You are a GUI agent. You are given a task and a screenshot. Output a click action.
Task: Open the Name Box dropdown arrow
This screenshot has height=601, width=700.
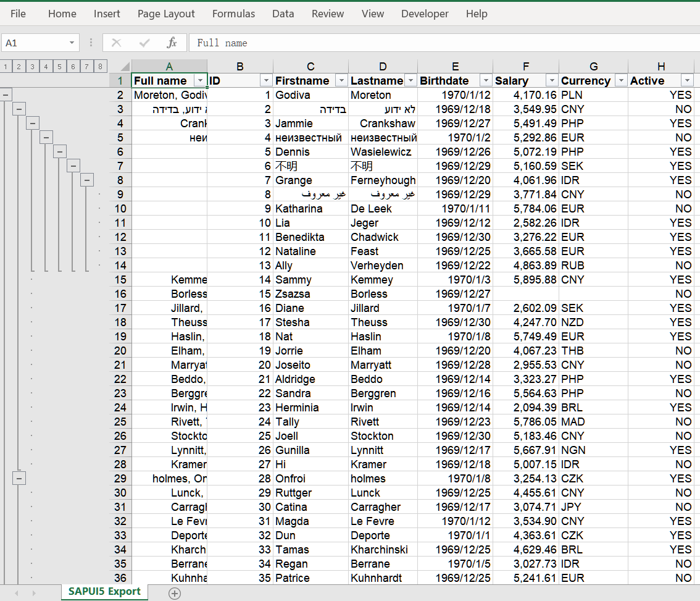tap(72, 43)
